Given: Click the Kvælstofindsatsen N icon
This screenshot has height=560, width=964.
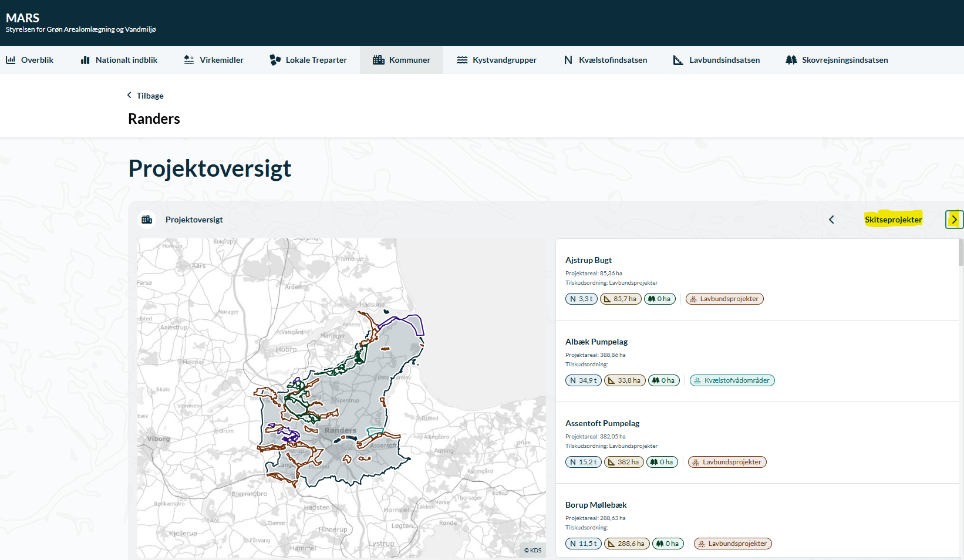Looking at the screenshot, I should point(568,60).
